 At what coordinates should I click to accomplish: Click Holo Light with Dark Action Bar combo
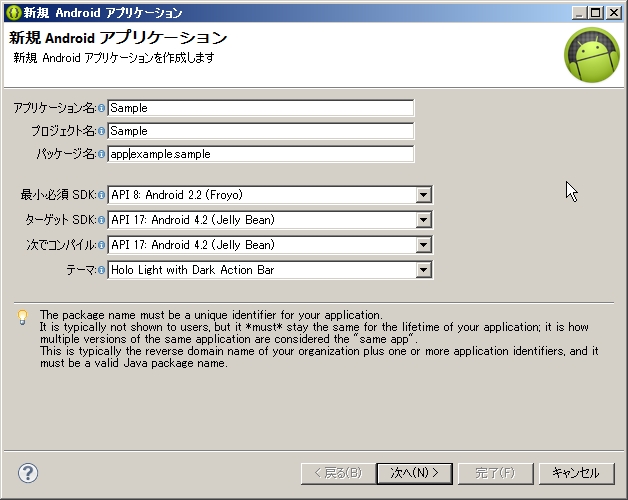[270, 270]
